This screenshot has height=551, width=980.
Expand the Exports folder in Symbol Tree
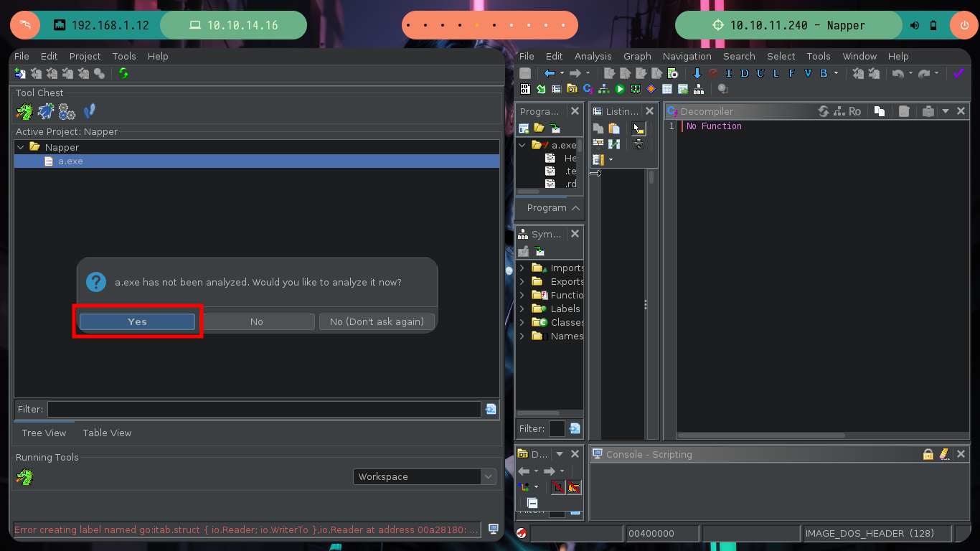[522, 282]
